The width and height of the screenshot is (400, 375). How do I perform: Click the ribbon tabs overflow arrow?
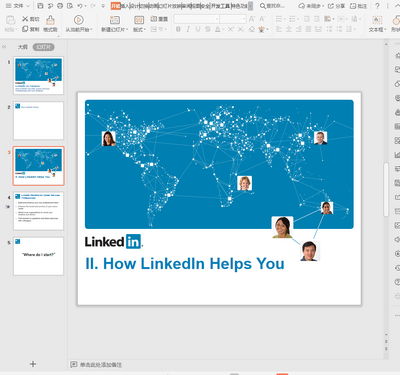pos(250,6)
